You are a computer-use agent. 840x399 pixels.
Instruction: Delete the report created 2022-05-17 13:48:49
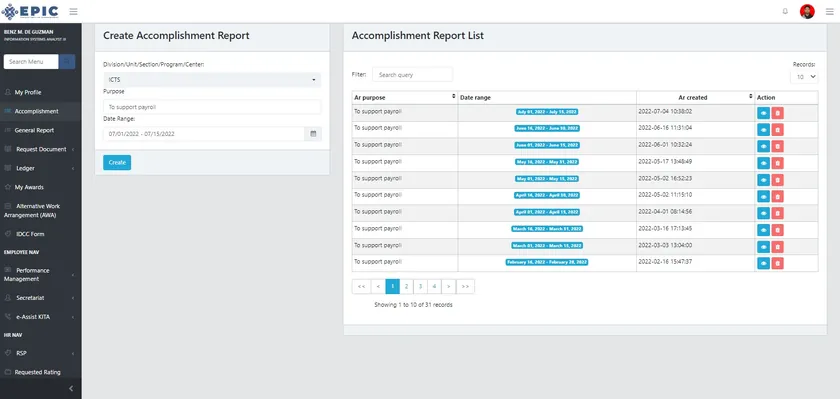(x=777, y=163)
